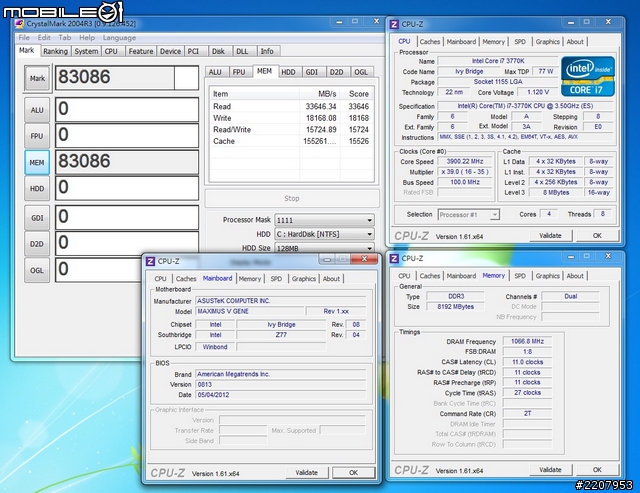Click the CPU-Z icon in the Memory window title bar

coord(394,258)
